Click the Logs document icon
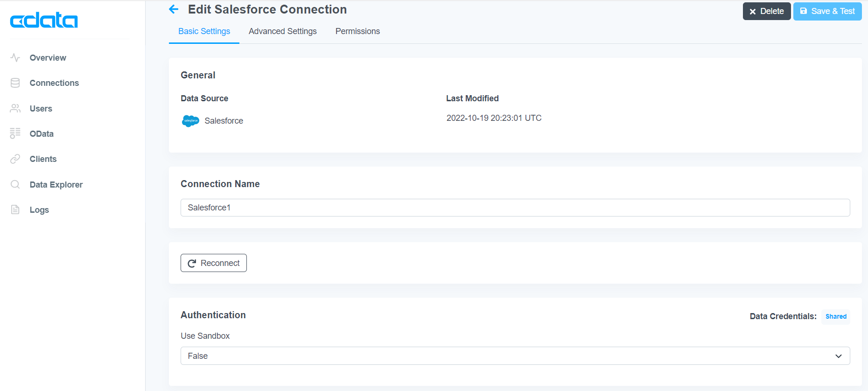 click(15, 209)
